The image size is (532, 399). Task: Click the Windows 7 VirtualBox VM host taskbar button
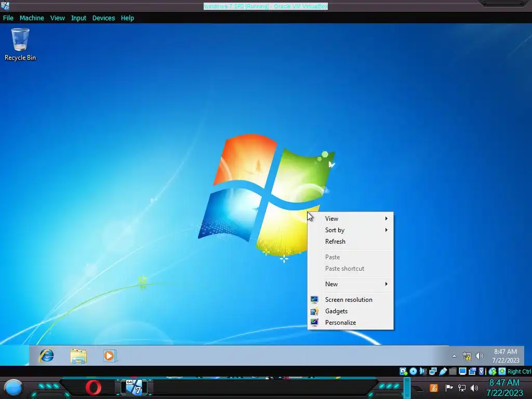tap(134, 388)
